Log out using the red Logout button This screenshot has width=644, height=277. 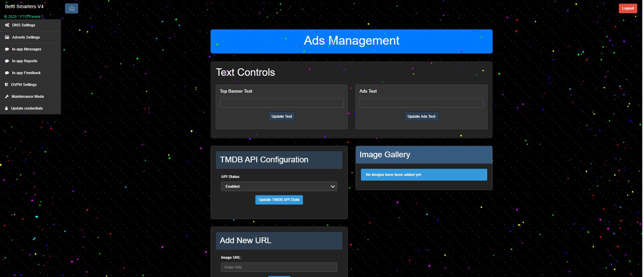pos(628,8)
